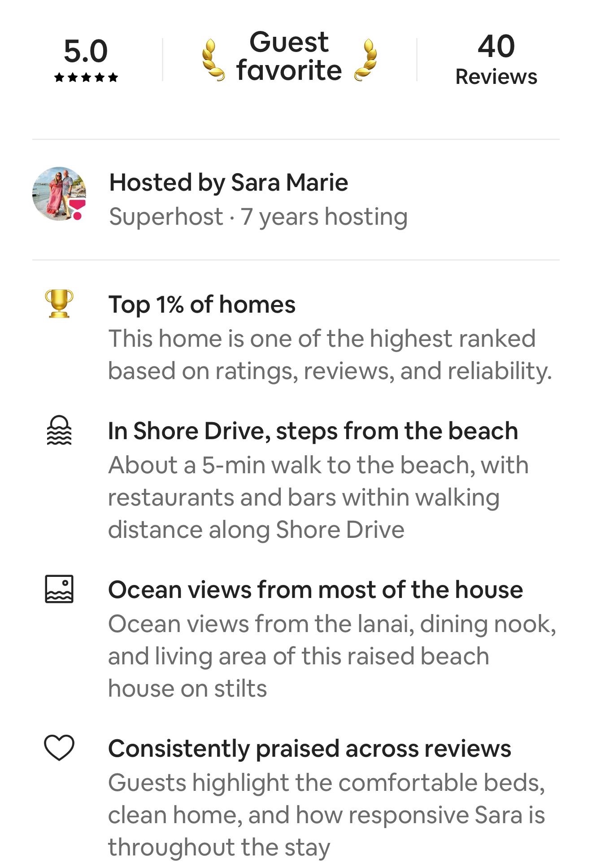Select the Top 1% of homes highlight
The width and height of the screenshot is (592, 868).
(202, 305)
